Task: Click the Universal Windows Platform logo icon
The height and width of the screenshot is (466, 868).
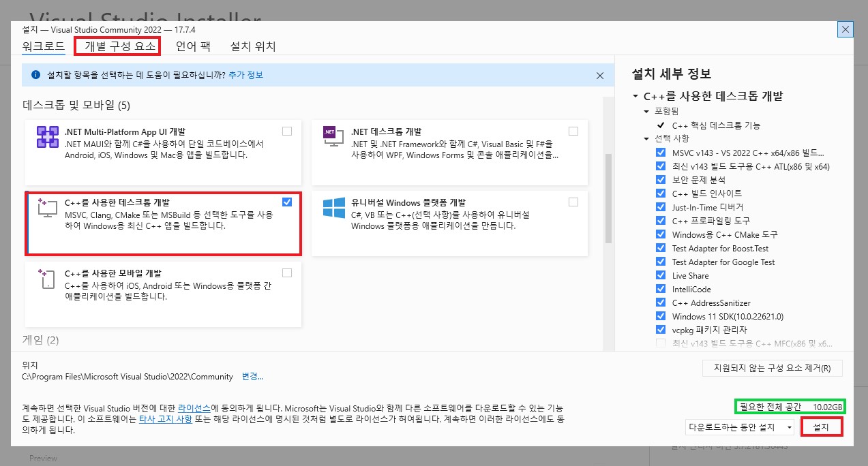Action: click(334, 208)
